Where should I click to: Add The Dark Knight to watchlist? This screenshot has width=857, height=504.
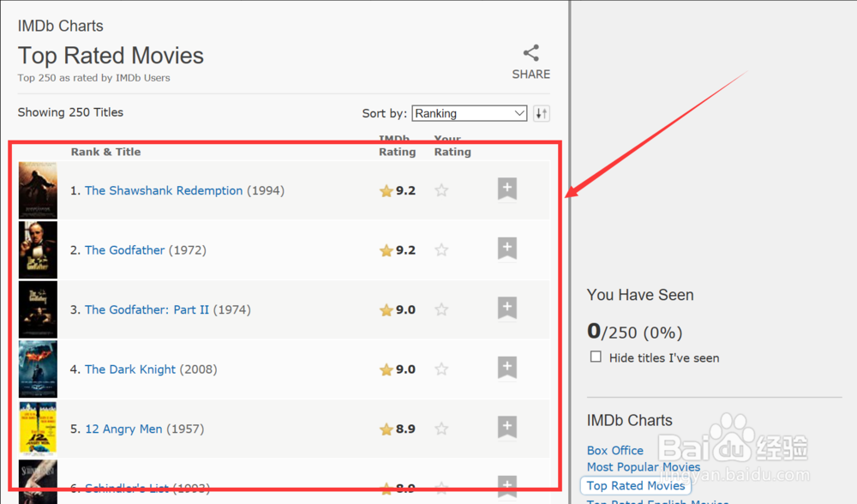[x=507, y=368]
